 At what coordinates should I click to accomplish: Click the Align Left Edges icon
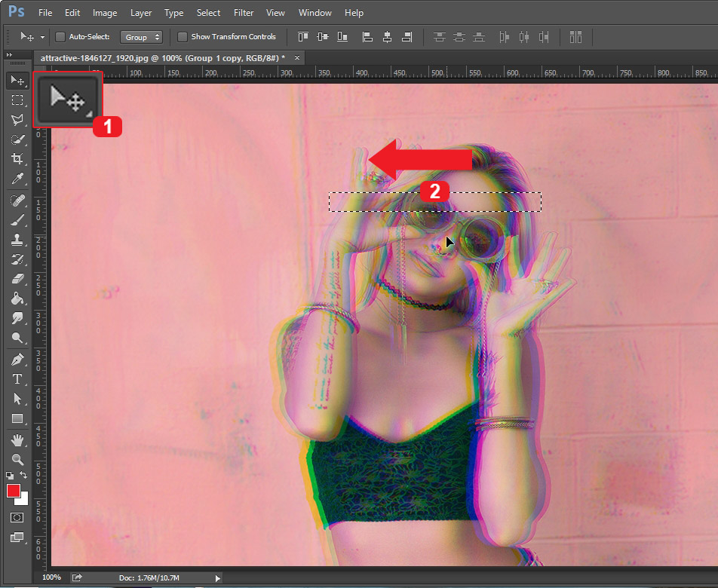click(367, 37)
